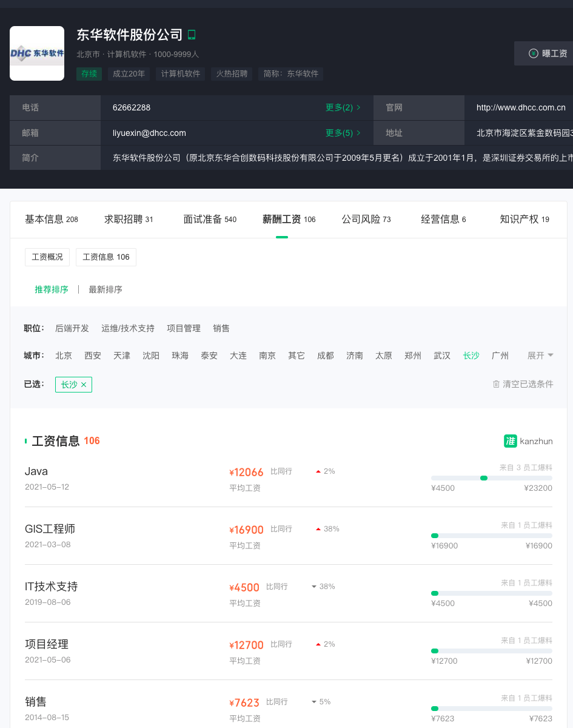This screenshot has height=728, width=573.
Task: Open the IT技术支持 salary entry
Action: [52, 587]
